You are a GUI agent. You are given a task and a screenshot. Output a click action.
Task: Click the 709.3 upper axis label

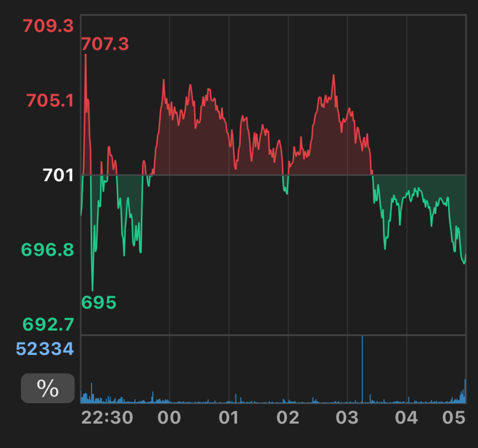click(x=48, y=26)
